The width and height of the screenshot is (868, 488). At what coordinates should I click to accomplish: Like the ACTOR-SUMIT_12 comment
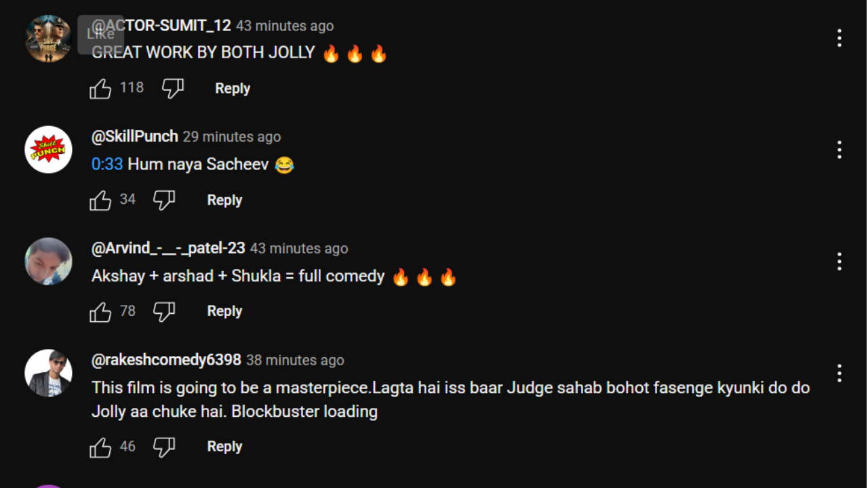(100, 88)
